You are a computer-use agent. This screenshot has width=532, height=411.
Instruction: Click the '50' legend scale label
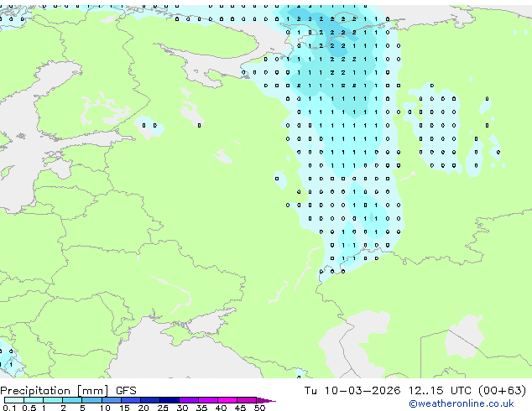pos(259,408)
